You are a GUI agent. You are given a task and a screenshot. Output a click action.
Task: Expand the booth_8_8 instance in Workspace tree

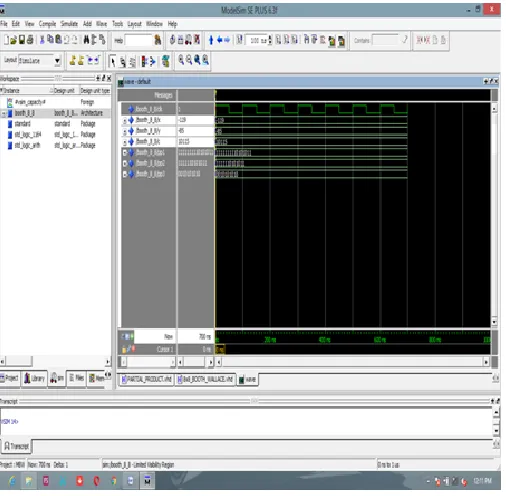coord(3,114)
